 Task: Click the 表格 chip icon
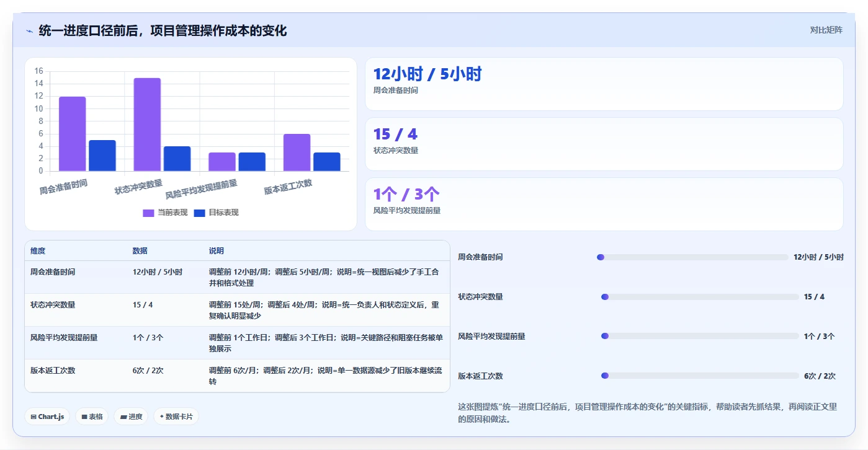[84, 417]
